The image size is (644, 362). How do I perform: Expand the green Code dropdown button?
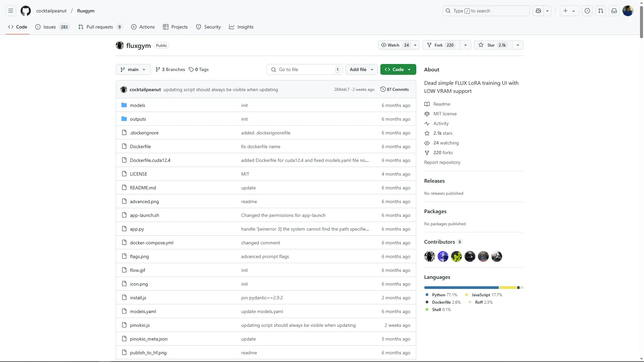(x=398, y=69)
